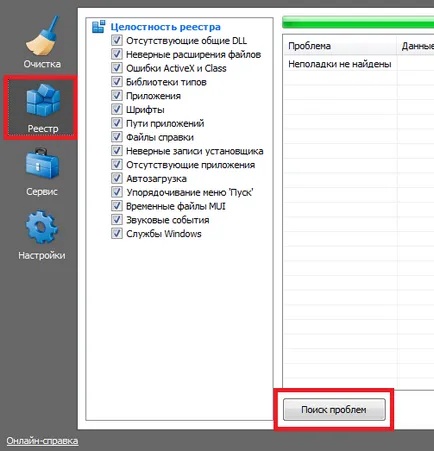Disable Ошибки ActiveX и Class checkbox
Image resolution: width=434 pixels, height=451 pixels.
click(x=117, y=68)
